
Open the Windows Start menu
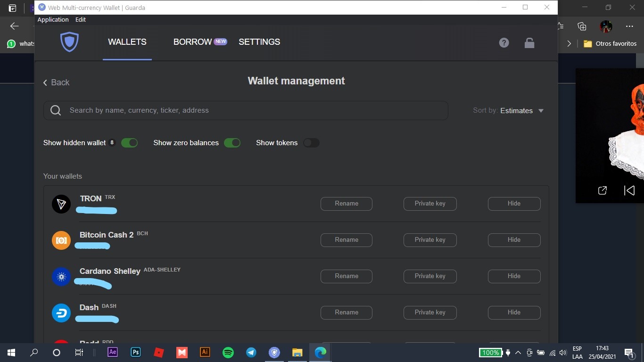pyautogui.click(x=11, y=352)
